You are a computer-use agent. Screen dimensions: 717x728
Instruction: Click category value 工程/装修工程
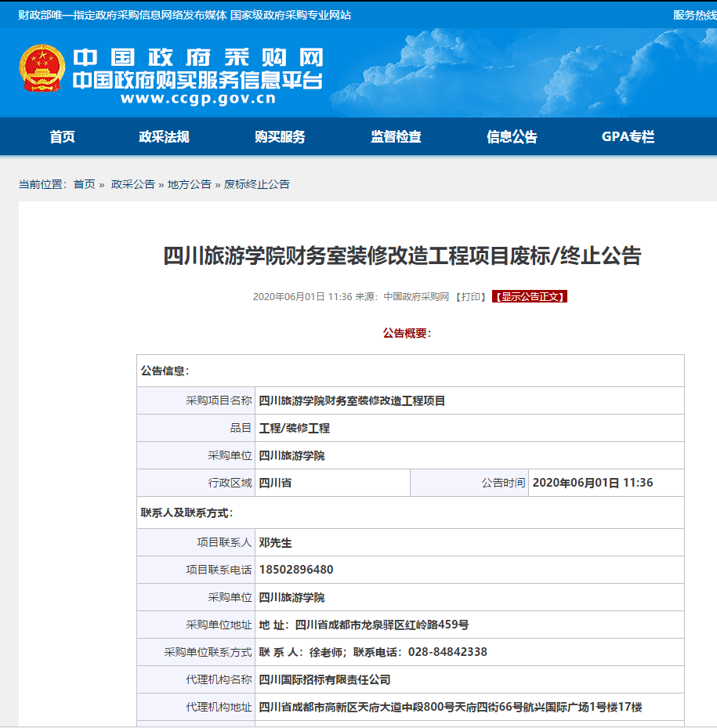(295, 428)
